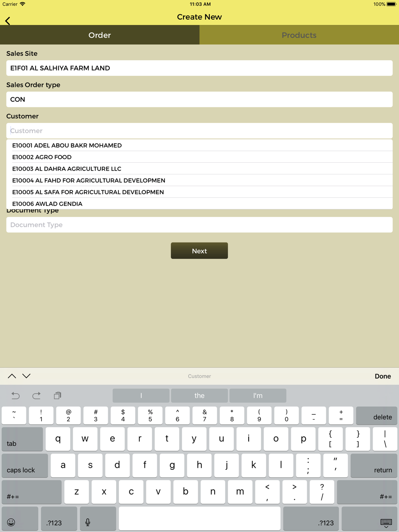This screenshot has width=399, height=532.
Task: Select customer E10002 AGRO FOOD
Action: tap(199, 157)
